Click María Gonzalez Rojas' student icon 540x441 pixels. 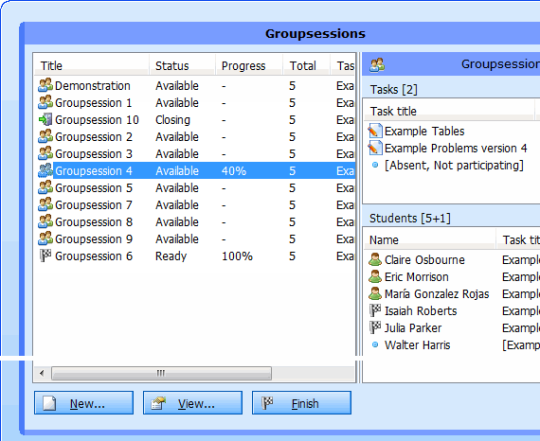point(375,294)
